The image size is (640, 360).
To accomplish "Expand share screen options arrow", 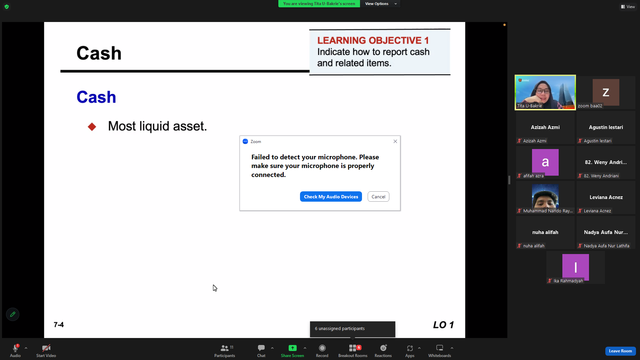I will point(305,348).
